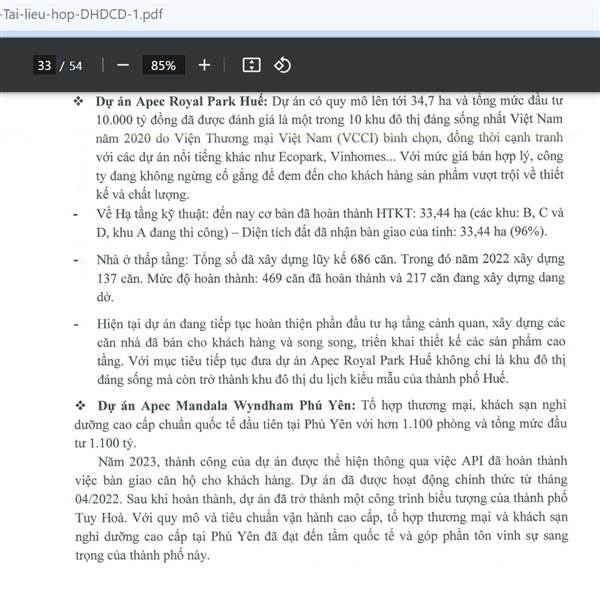Click the text kế và chất lượng
The height and width of the screenshot is (600, 600).
click(x=142, y=194)
